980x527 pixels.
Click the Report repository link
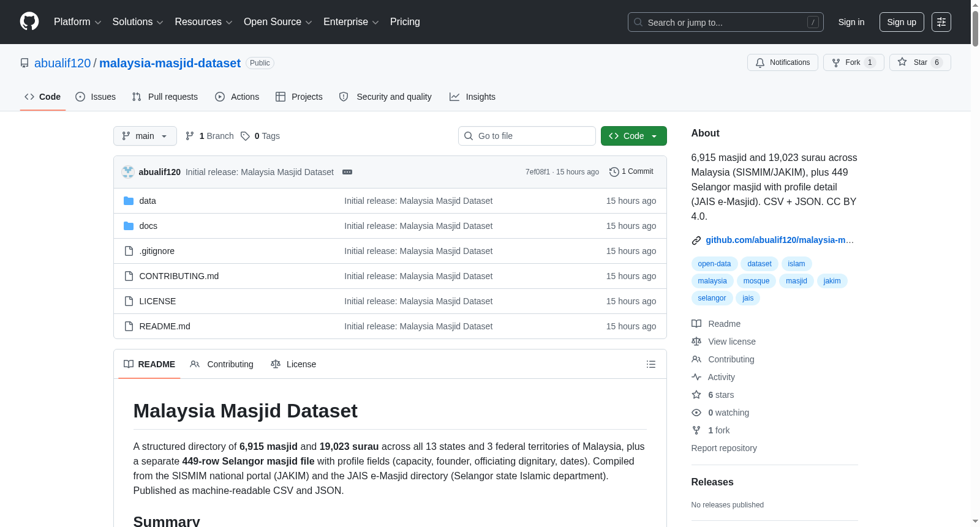[724, 448]
